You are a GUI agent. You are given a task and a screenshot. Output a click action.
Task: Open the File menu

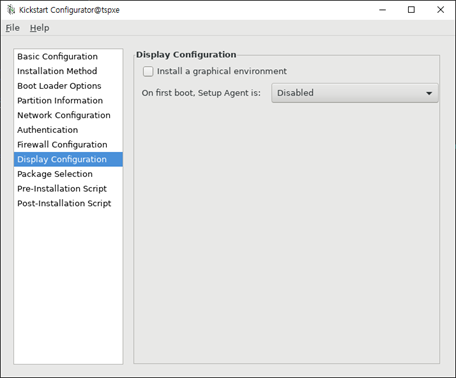(13, 28)
